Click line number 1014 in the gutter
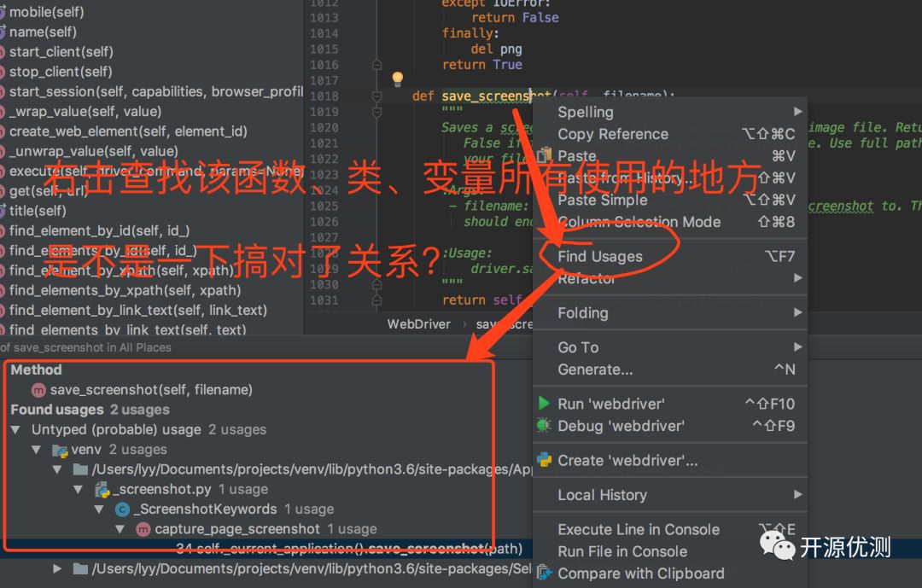 pyautogui.click(x=324, y=33)
